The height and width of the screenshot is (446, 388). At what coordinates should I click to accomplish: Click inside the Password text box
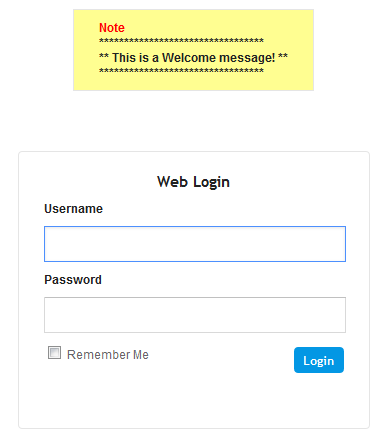(195, 315)
